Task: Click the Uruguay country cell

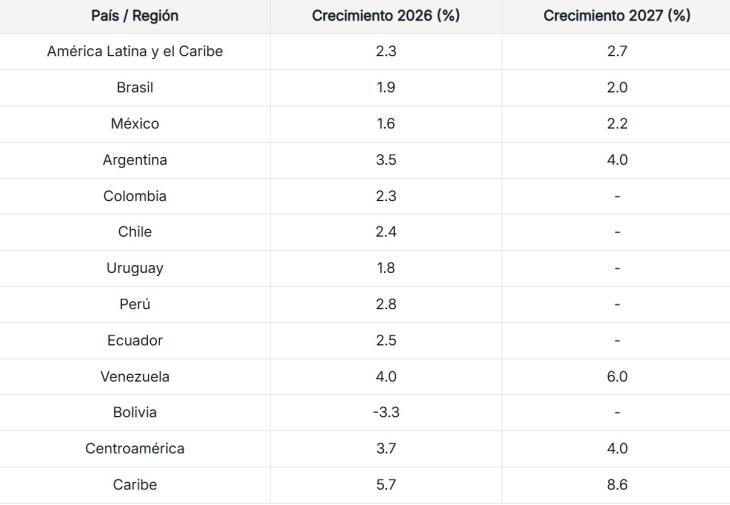Action: coord(135,268)
